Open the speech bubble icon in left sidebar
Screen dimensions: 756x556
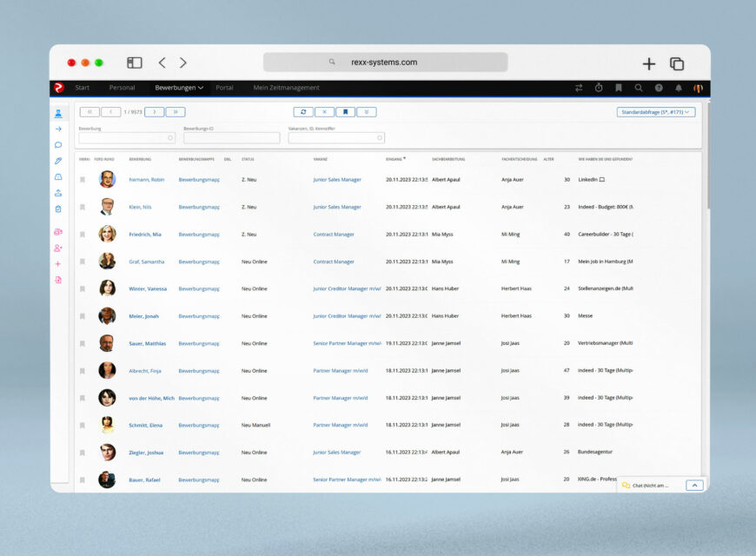coord(58,145)
